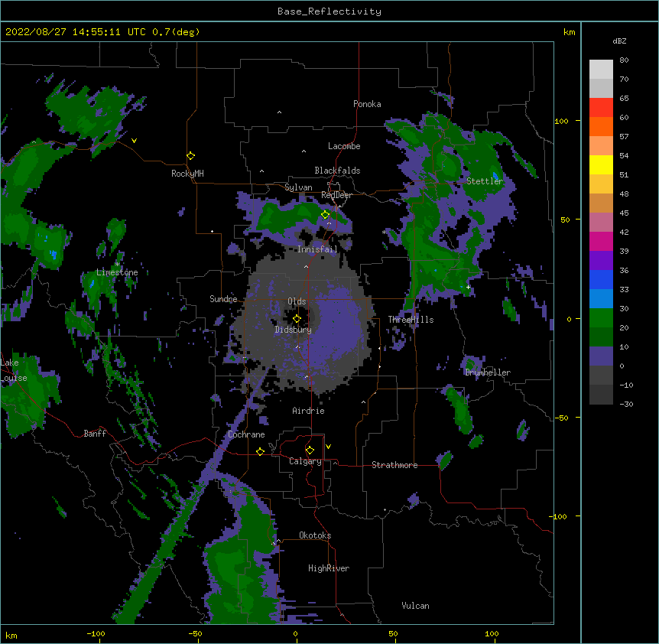659x644 pixels.
Task: Pick the magenta 42 dBZ legend swatch
Action: (601, 241)
